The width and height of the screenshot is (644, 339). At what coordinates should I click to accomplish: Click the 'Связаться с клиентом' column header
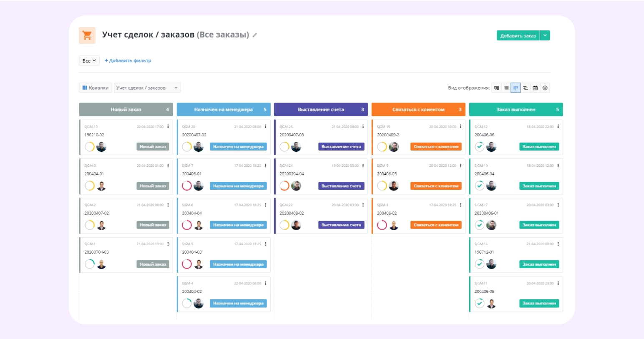[418, 110]
